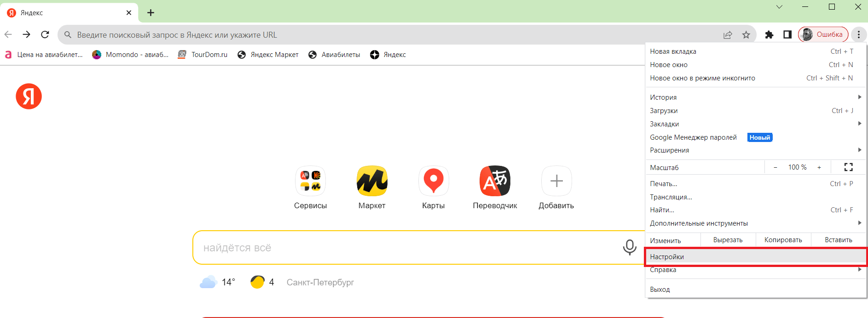Click the Yandex search field 'найдётся всё'

pyautogui.click(x=407, y=248)
